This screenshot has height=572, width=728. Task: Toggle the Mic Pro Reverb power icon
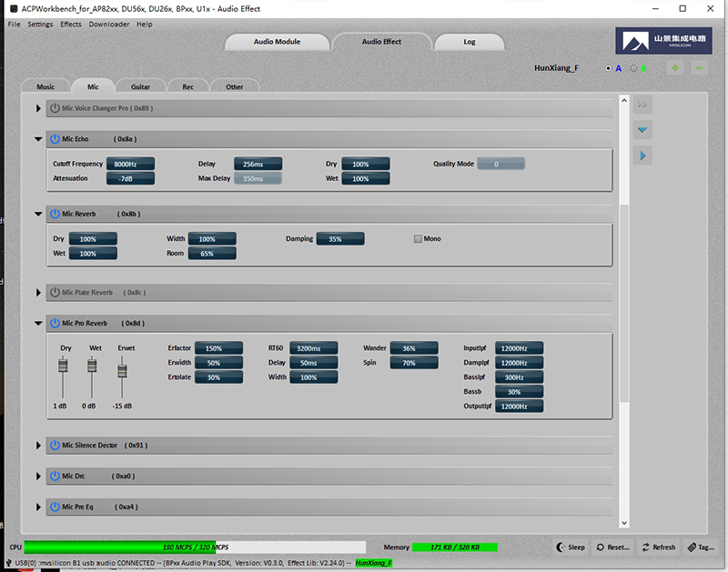pos(55,323)
